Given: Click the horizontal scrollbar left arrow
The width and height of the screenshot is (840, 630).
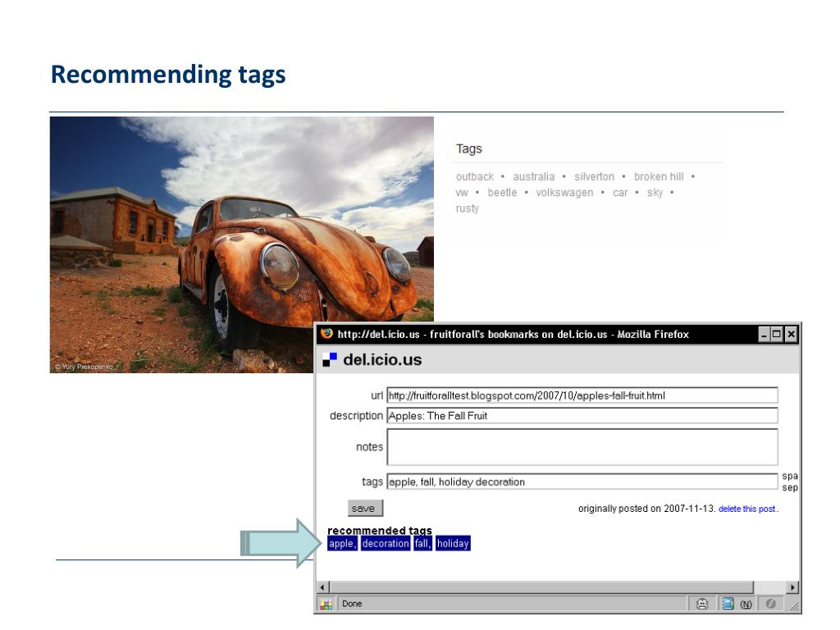Looking at the screenshot, I should pyautogui.click(x=322, y=587).
